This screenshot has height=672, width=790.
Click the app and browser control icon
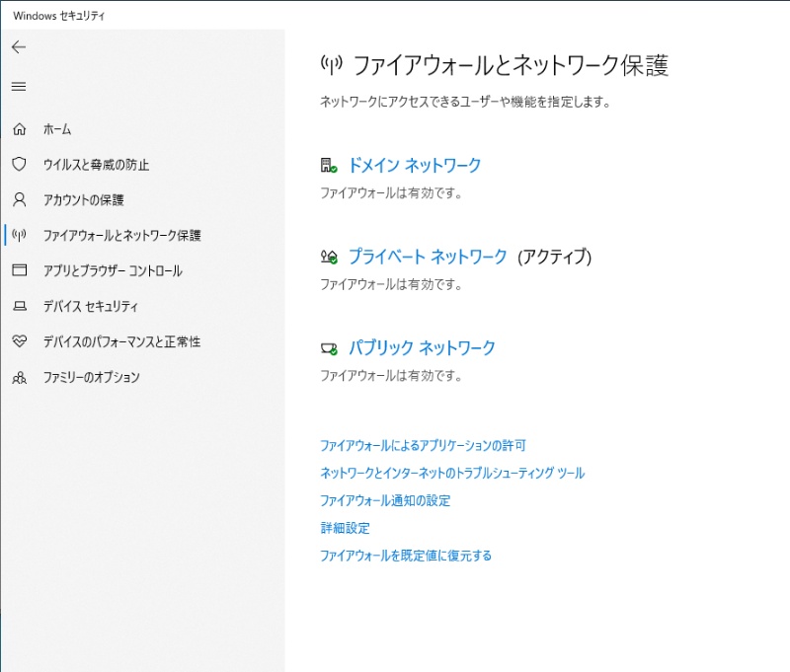[x=19, y=270]
